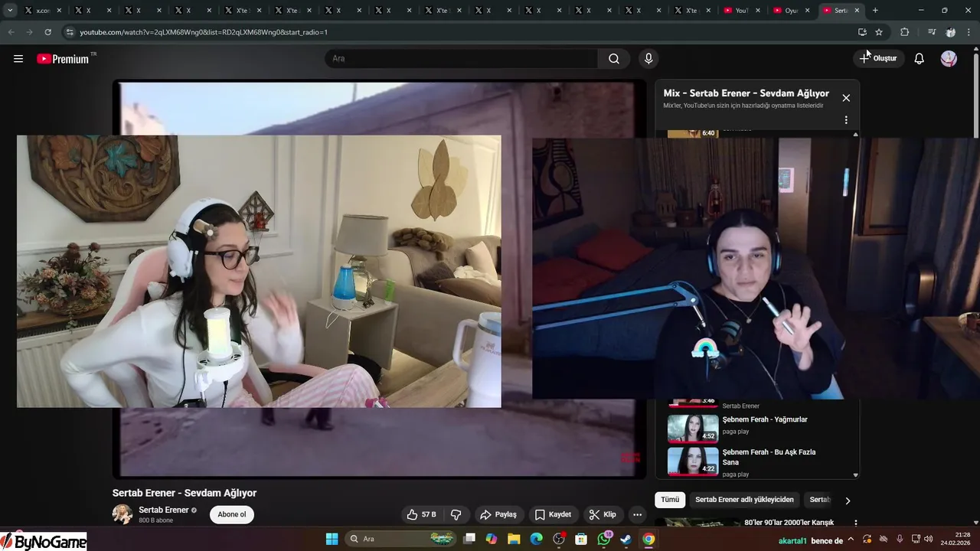Select the Tümü filter chip
Image resolution: width=980 pixels, height=551 pixels.
pos(670,500)
